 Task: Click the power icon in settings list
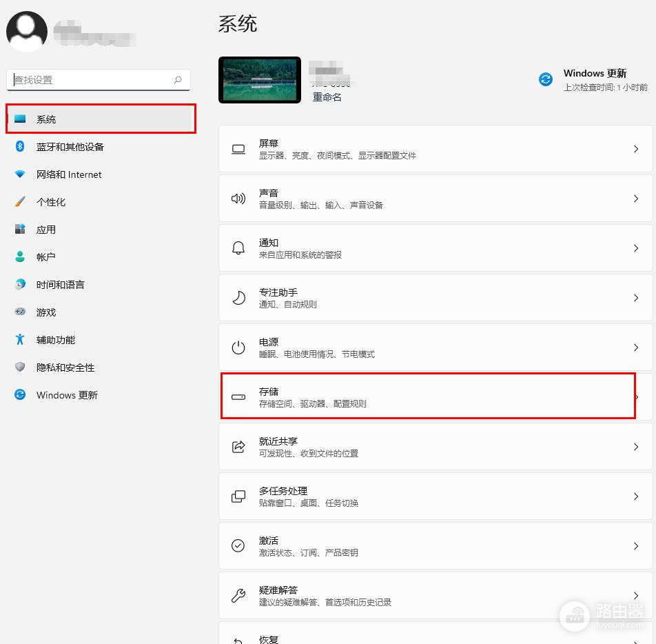click(238, 348)
